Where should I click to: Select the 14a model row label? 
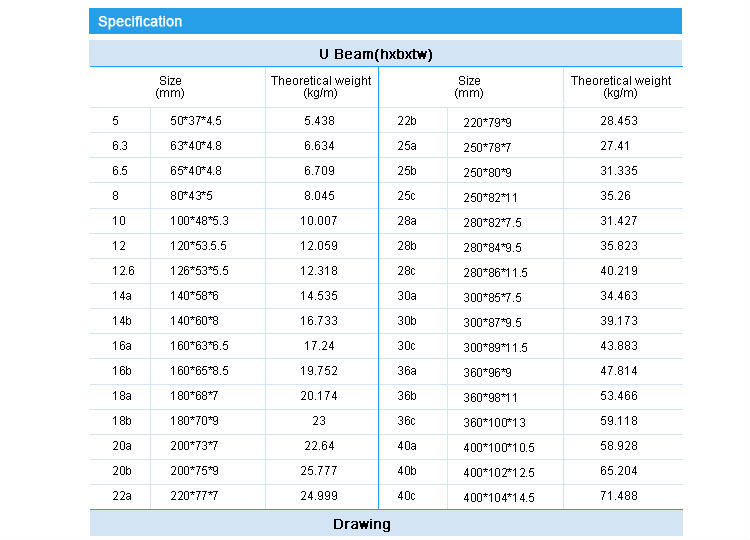pyautogui.click(x=122, y=296)
